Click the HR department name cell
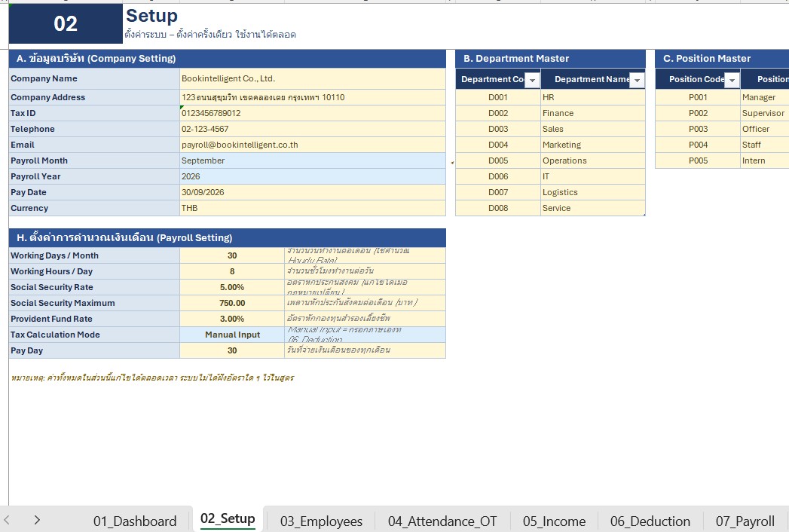The image size is (789, 532). (x=593, y=97)
